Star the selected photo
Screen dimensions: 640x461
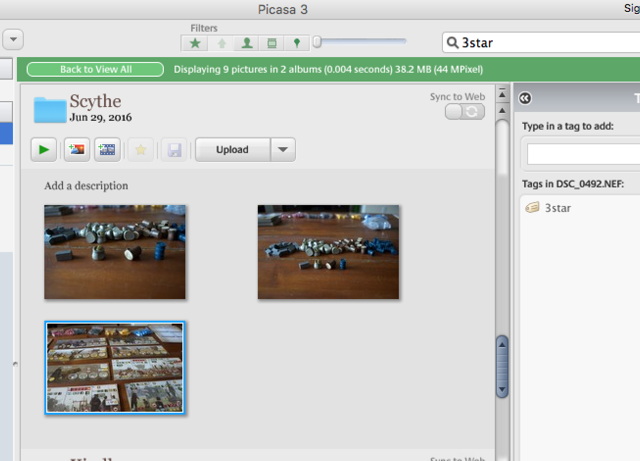tap(141, 149)
